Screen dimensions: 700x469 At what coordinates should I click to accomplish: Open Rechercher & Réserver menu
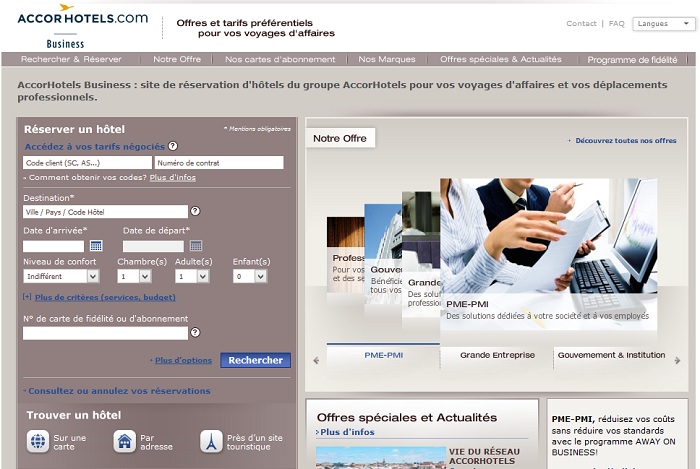(71, 59)
